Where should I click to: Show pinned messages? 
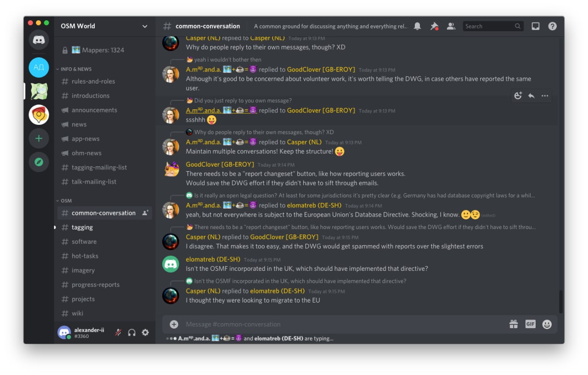point(434,26)
